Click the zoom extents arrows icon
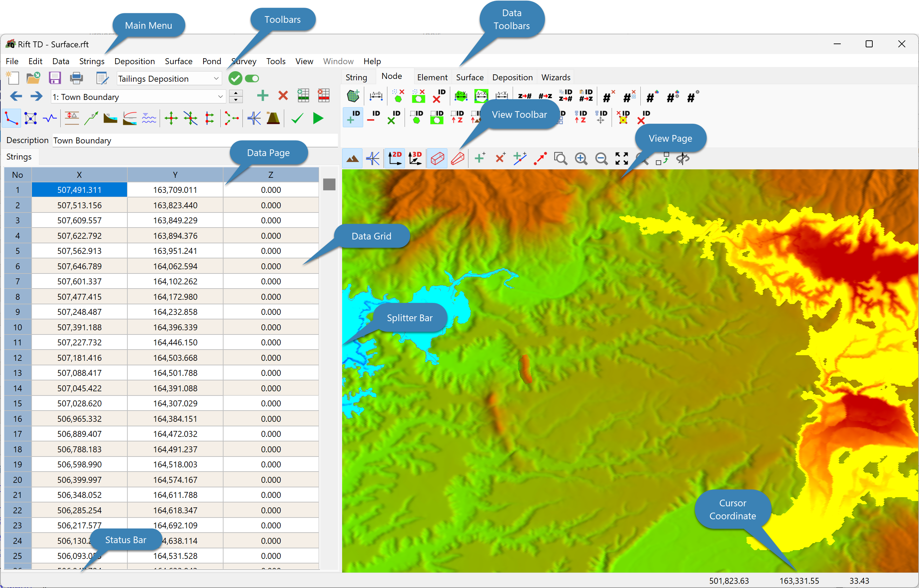Image resolution: width=919 pixels, height=588 pixels. (x=621, y=158)
